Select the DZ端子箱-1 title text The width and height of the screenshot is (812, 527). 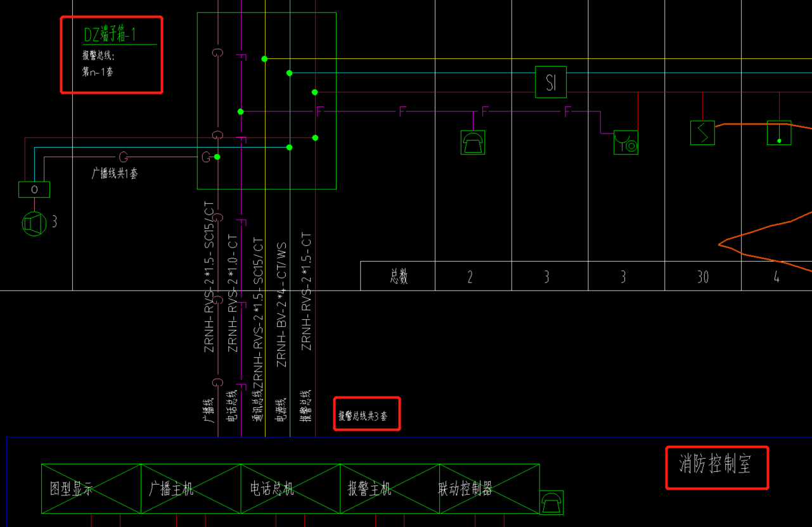(110, 35)
